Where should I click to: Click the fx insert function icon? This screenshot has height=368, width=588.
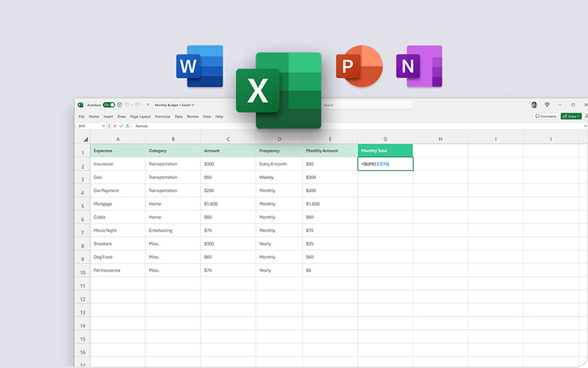(x=128, y=126)
